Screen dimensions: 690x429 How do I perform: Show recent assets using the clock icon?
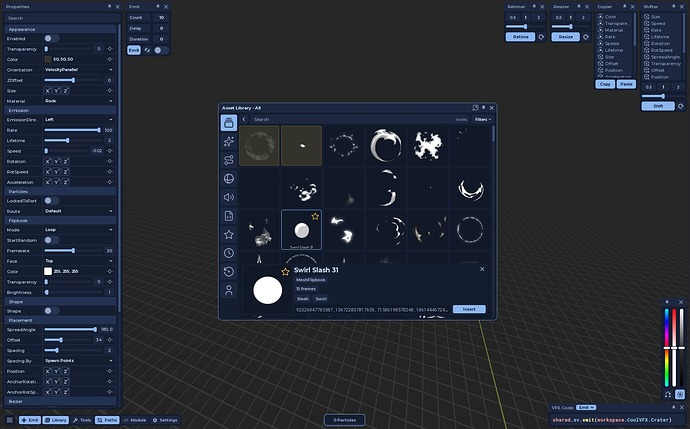228,253
